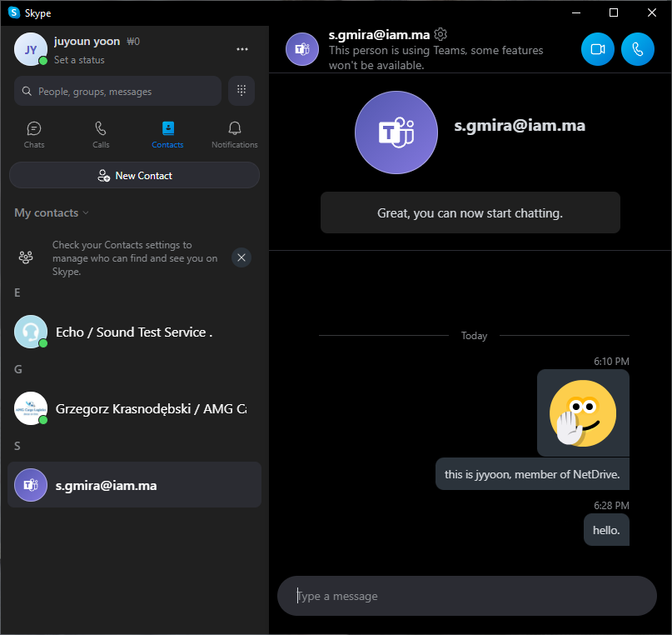This screenshot has height=635, width=672.
Task: Click the waving emoticon message
Action: click(583, 412)
